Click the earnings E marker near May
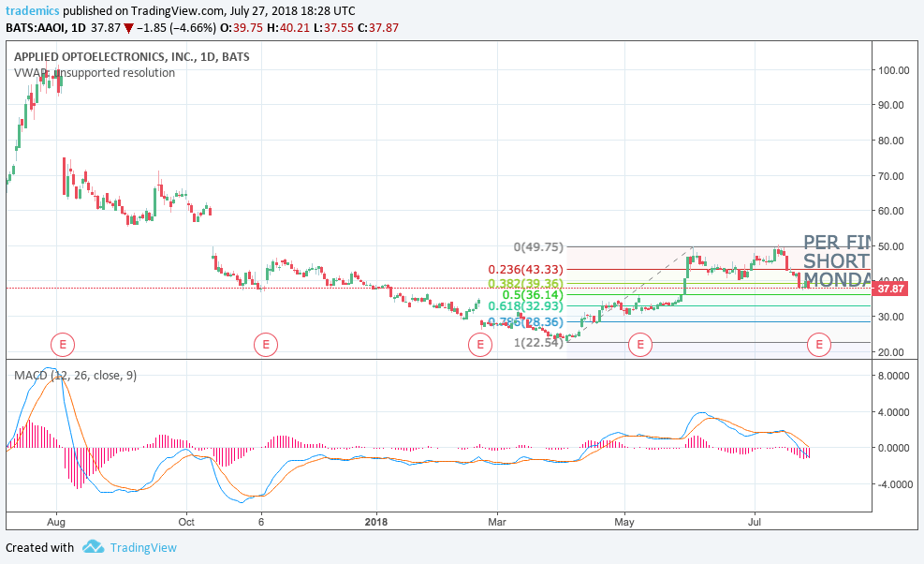The image size is (924, 564). pyautogui.click(x=640, y=345)
